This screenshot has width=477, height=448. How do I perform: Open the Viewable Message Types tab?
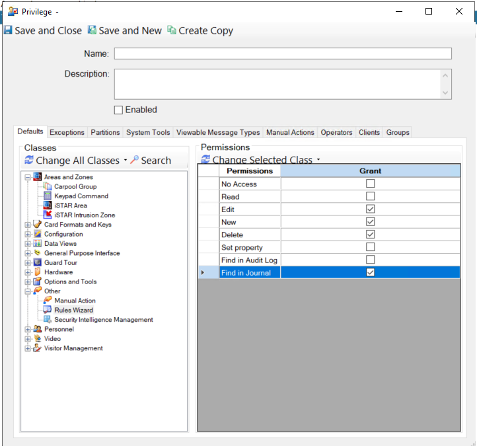click(218, 133)
